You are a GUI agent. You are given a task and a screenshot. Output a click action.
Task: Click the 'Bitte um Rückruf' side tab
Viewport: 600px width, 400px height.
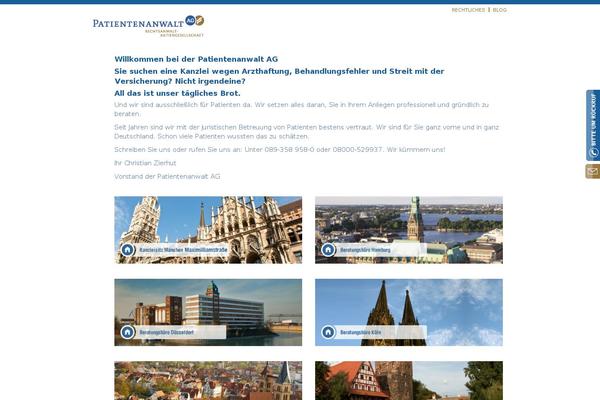(x=593, y=125)
